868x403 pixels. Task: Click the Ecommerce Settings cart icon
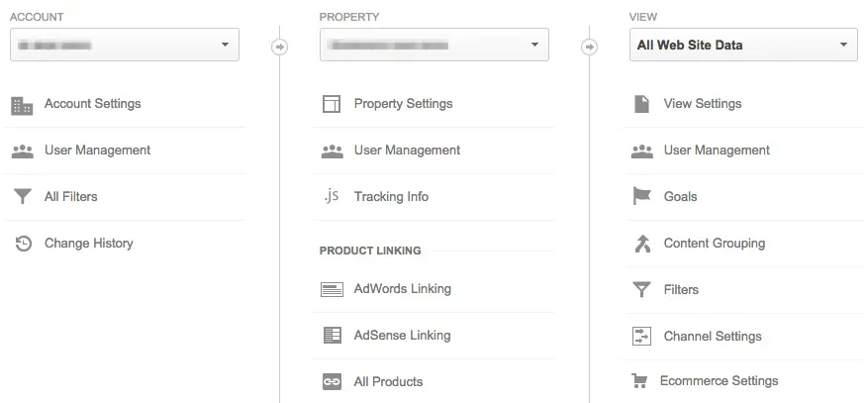(641, 381)
